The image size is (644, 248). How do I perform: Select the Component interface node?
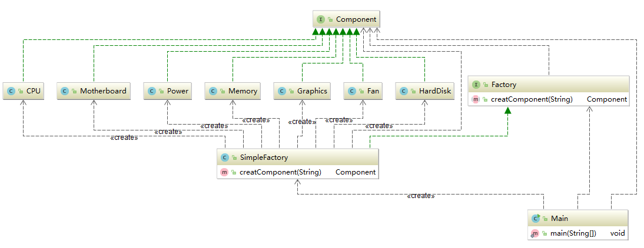tap(346, 19)
